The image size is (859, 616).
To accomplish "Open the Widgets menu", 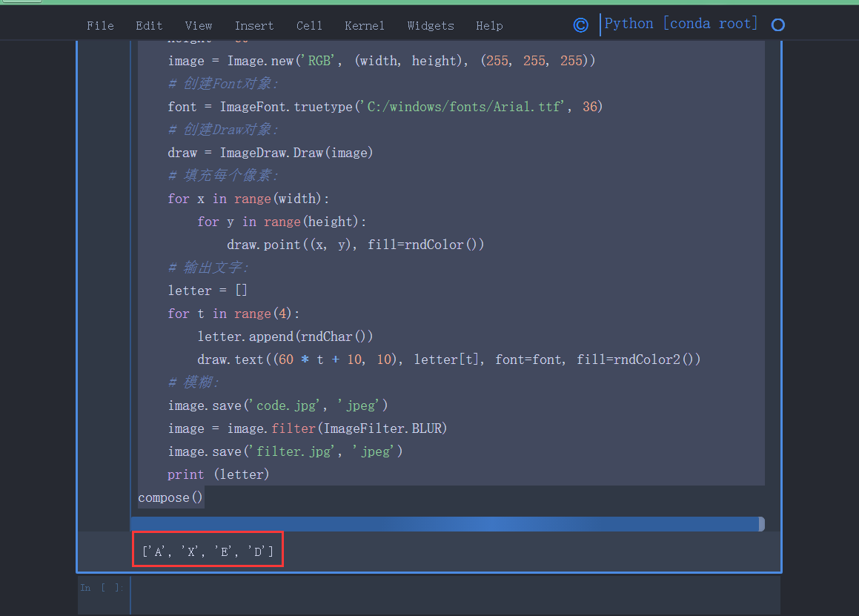I will tap(431, 26).
